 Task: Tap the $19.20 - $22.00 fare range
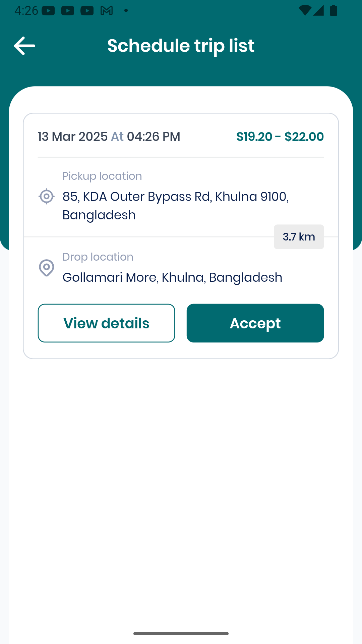[280, 137]
